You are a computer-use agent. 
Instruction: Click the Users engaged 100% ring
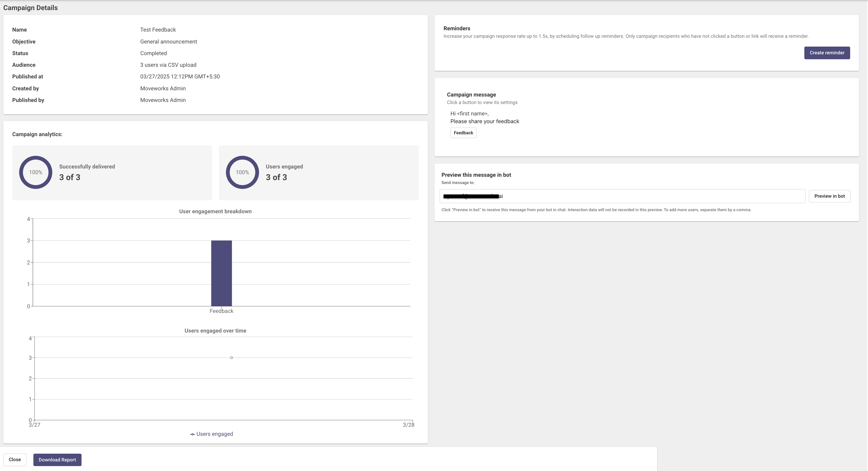pyautogui.click(x=242, y=172)
